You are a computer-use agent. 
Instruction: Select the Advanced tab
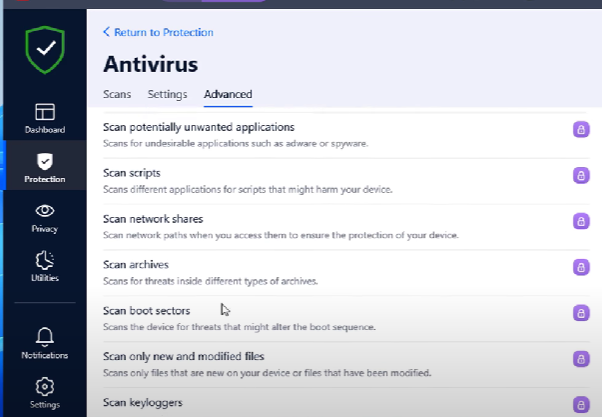(228, 95)
